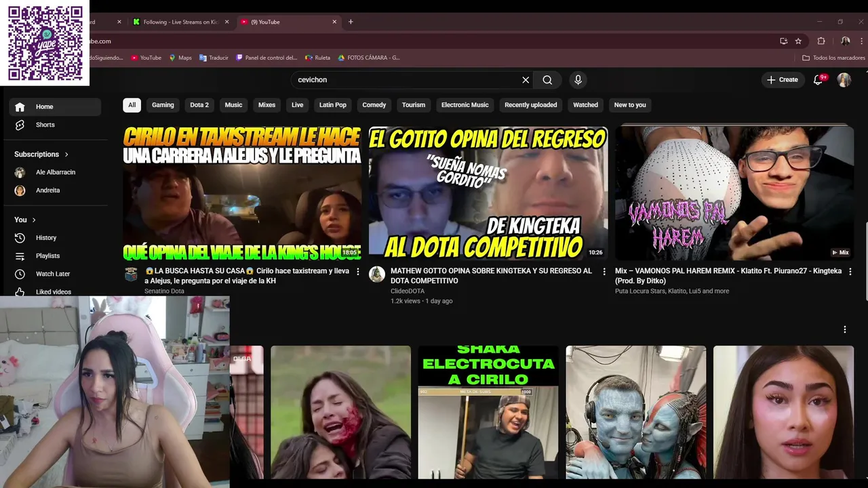This screenshot has width=868, height=488.
Task: Select the New to you filter chip
Action: click(630, 105)
